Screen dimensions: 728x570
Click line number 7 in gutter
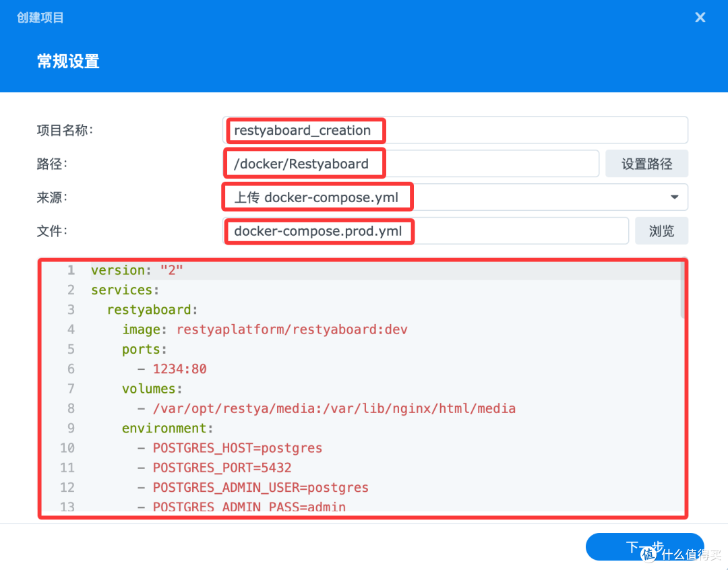(71, 389)
